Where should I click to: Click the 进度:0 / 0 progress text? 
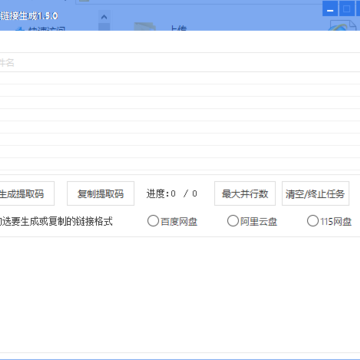tap(172, 194)
